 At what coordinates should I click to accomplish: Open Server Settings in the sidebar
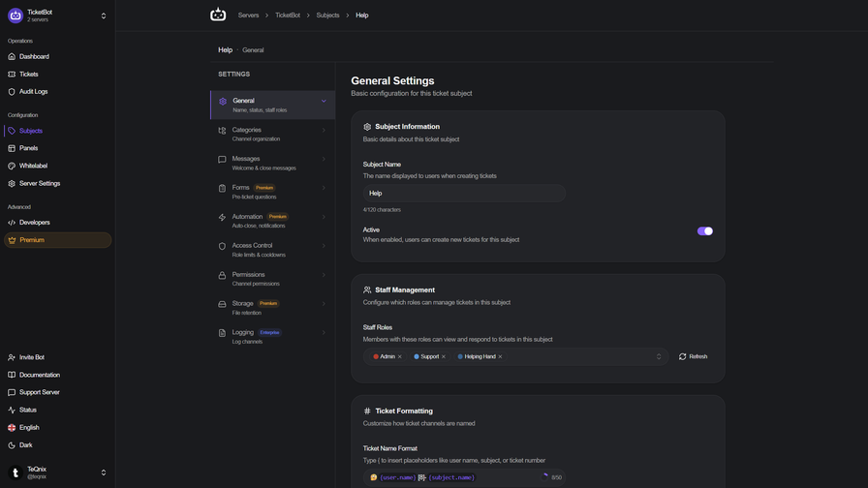(x=40, y=183)
